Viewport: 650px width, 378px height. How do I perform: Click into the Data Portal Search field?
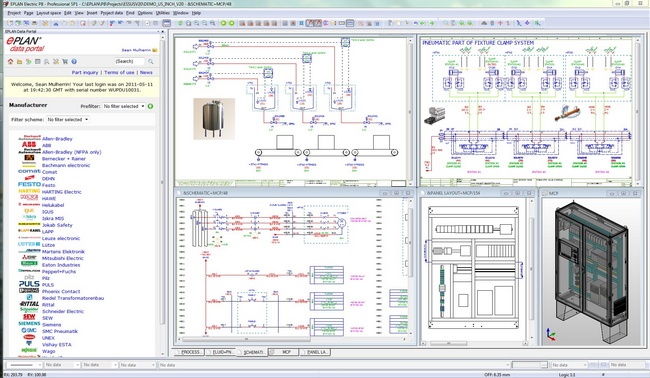pyautogui.click(x=130, y=61)
